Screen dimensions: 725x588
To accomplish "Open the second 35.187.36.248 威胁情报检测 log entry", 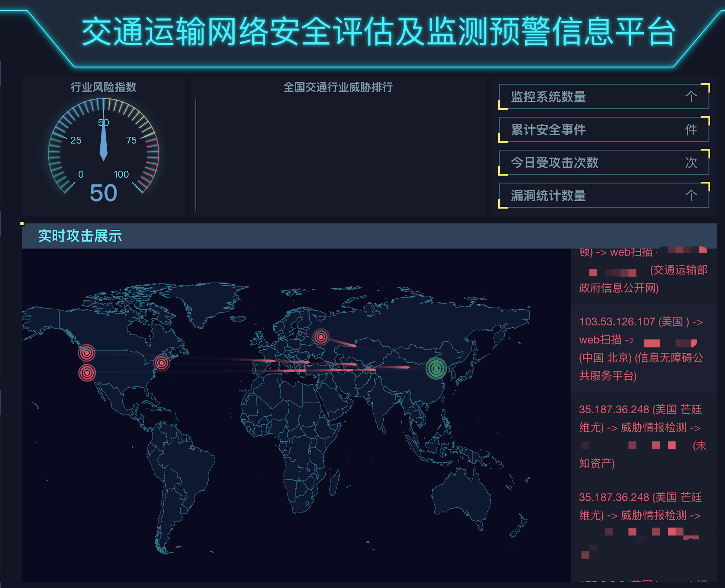I will point(641,515).
